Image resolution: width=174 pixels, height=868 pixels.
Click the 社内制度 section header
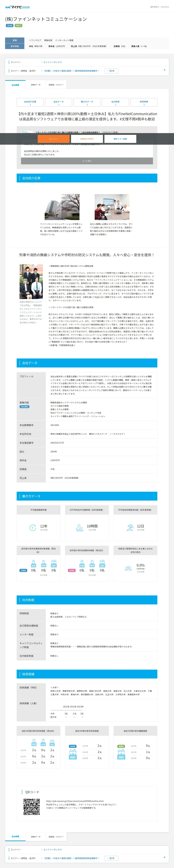(87, 600)
